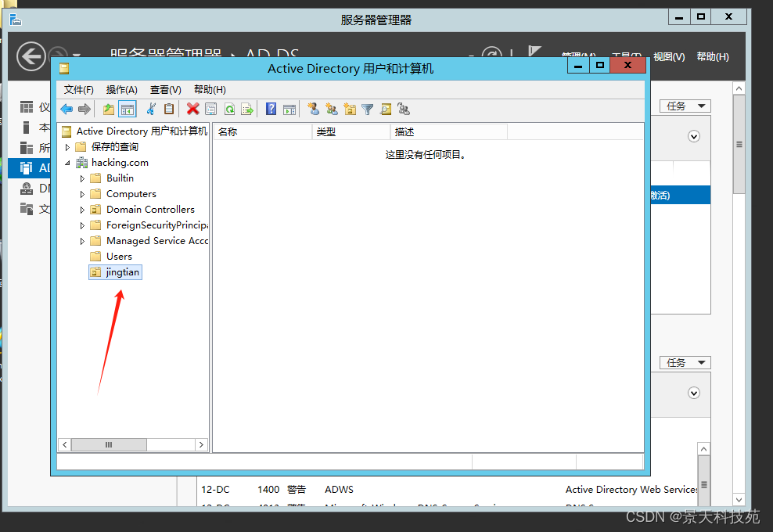Viewport: 773px width, 532px height.
Task: Expand the Domain Controllers node
Action: click(x=82, y=210)
